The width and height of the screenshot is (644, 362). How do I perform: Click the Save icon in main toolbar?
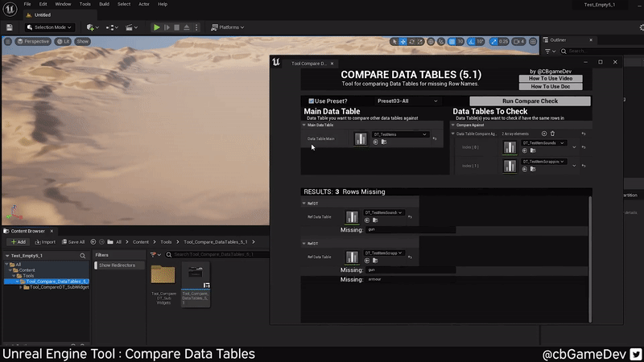click(x=9, y=27)
